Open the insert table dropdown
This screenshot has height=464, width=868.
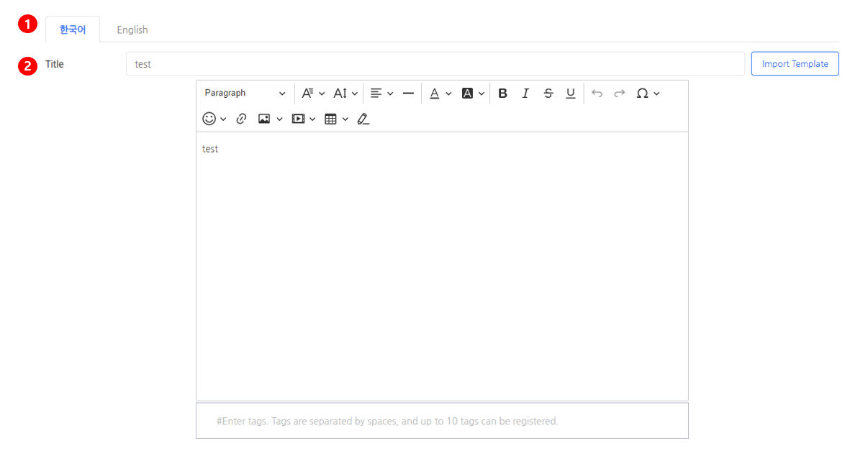pos(336,119)
